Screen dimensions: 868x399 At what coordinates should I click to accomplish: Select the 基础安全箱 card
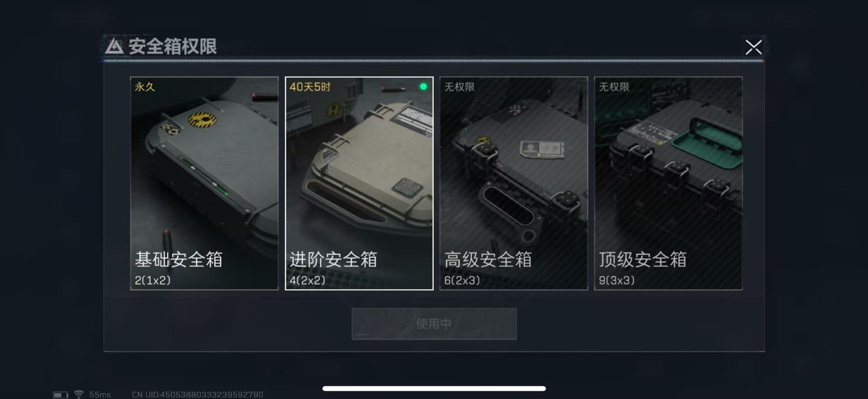pos(204,183)
